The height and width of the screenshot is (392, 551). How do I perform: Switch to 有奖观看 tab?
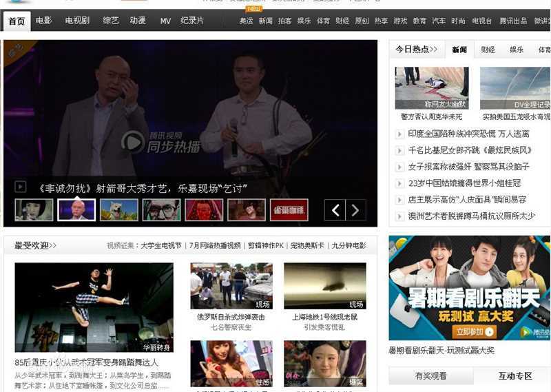(431, 376)
